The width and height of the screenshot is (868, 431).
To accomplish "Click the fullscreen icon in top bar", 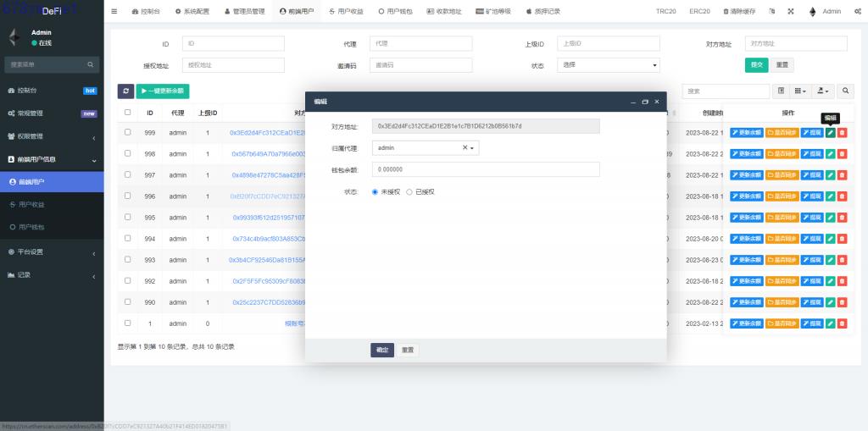I will coord(791,12).
